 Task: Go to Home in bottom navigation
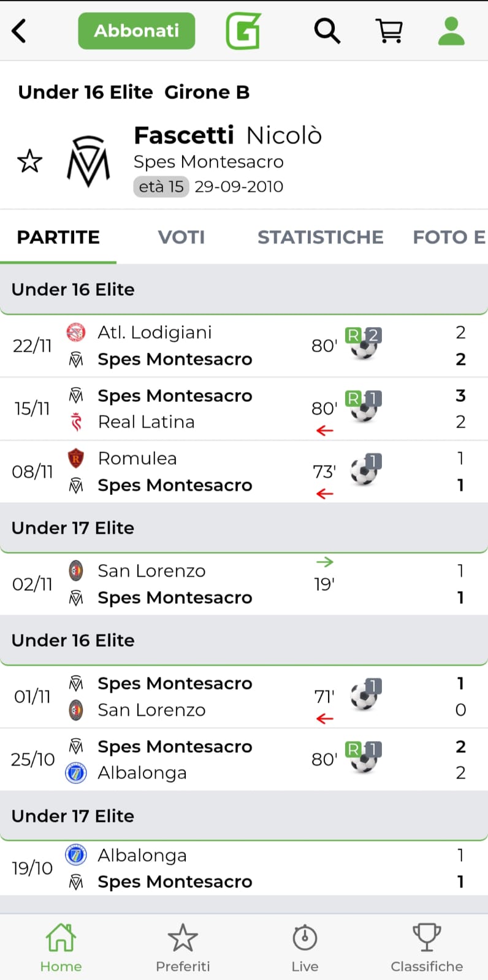[61, 947]
